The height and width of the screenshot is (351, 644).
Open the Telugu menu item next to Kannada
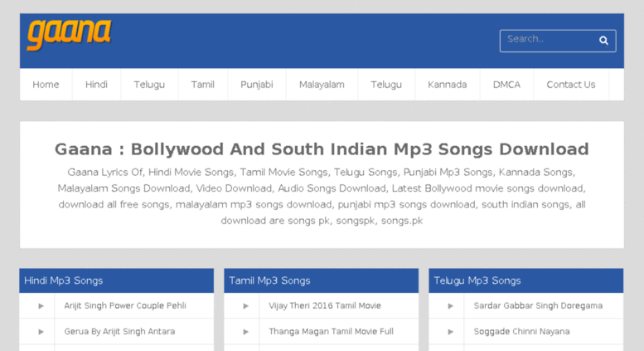pos(386,85)
